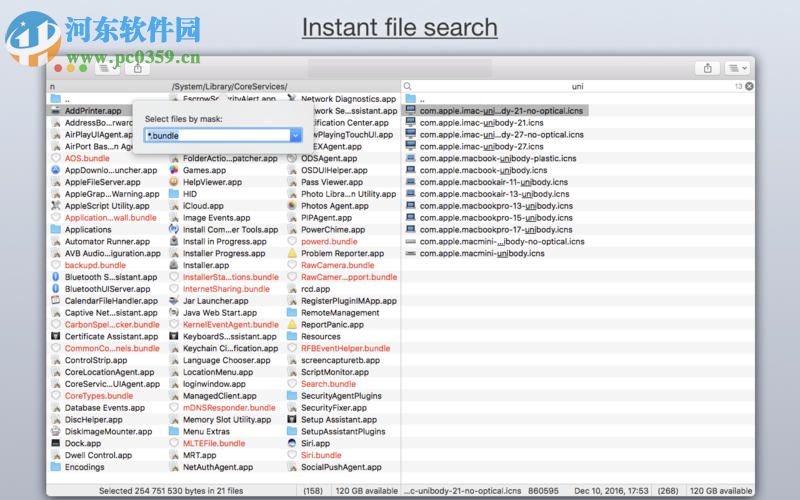Select MLTEFile.bundle
The image size is (800, 500).
[214, 443]
